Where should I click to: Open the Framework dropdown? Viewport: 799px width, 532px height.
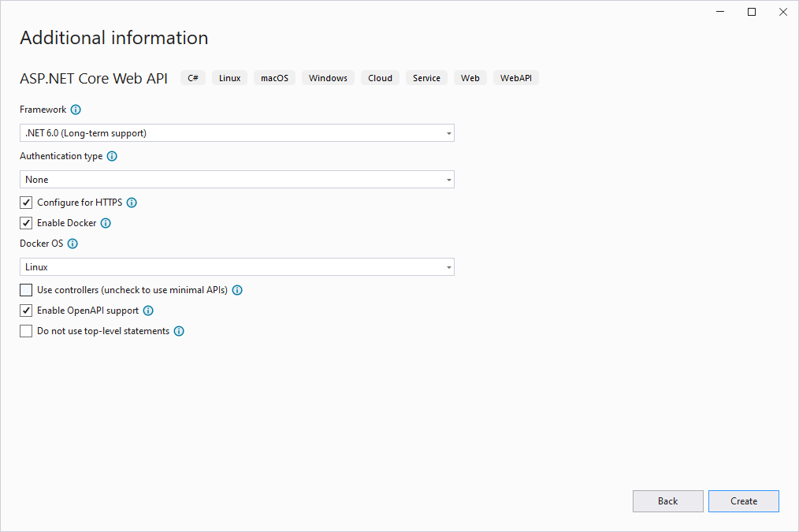coord(236,133)
